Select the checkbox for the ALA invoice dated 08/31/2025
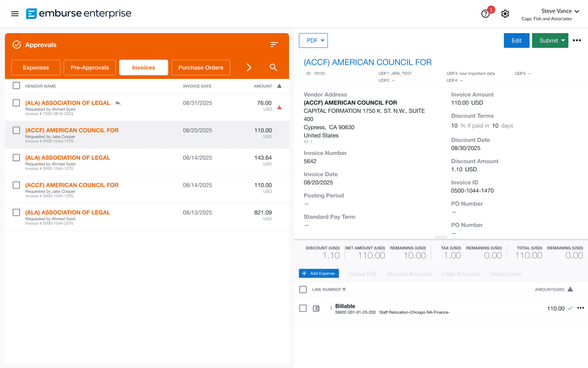This screenshot has height=368, width=588. point(16,103)
